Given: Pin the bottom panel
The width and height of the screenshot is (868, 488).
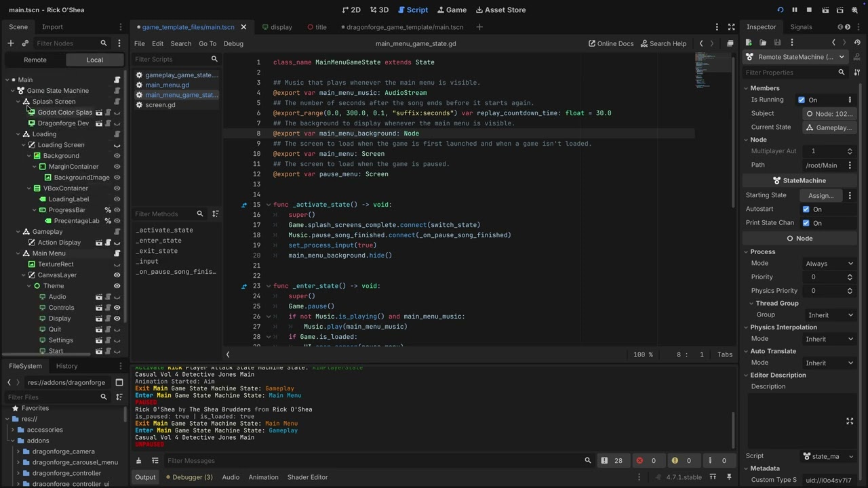Looking at the screenshot, I should tap(729, 477).
